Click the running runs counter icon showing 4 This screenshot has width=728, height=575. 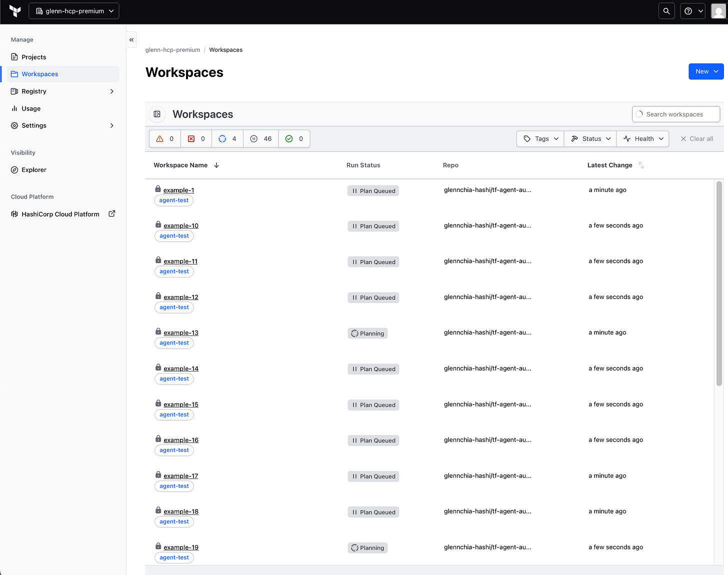[222, 138]
